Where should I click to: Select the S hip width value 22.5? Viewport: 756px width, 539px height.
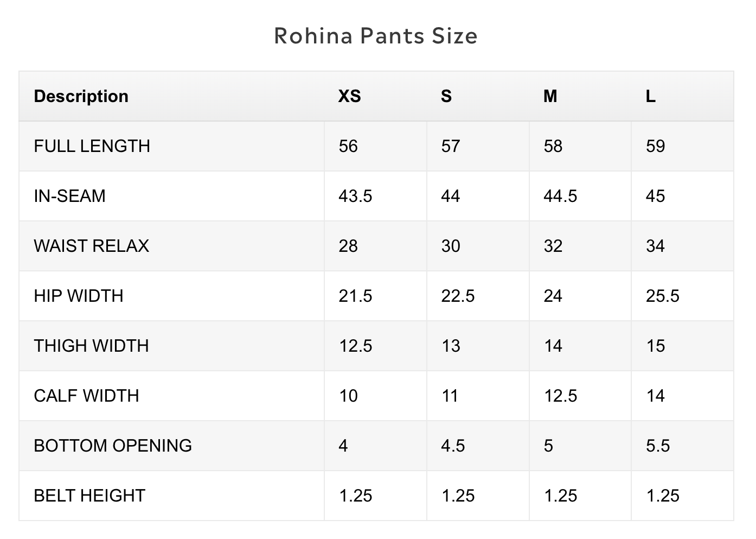tap(458, 296)
